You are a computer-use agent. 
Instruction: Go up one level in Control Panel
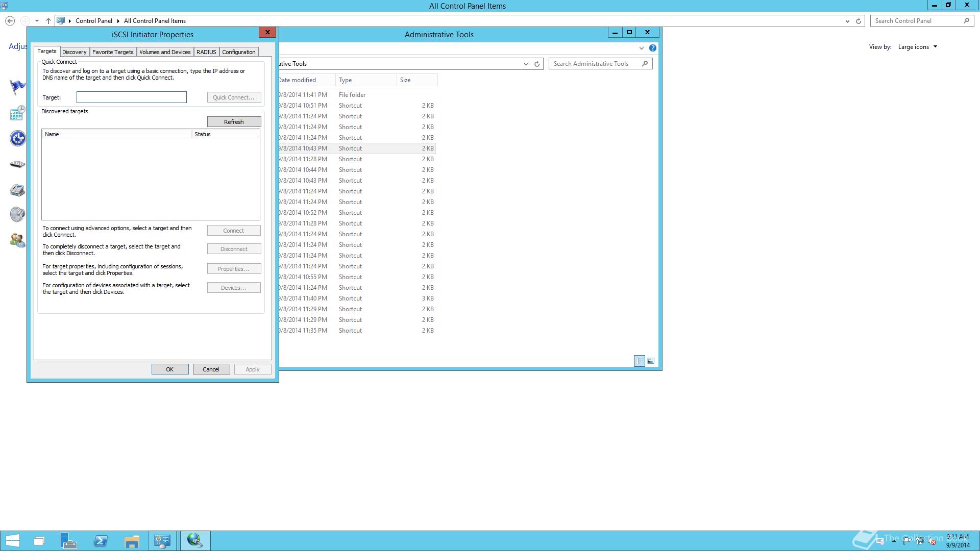click(48, 21)
